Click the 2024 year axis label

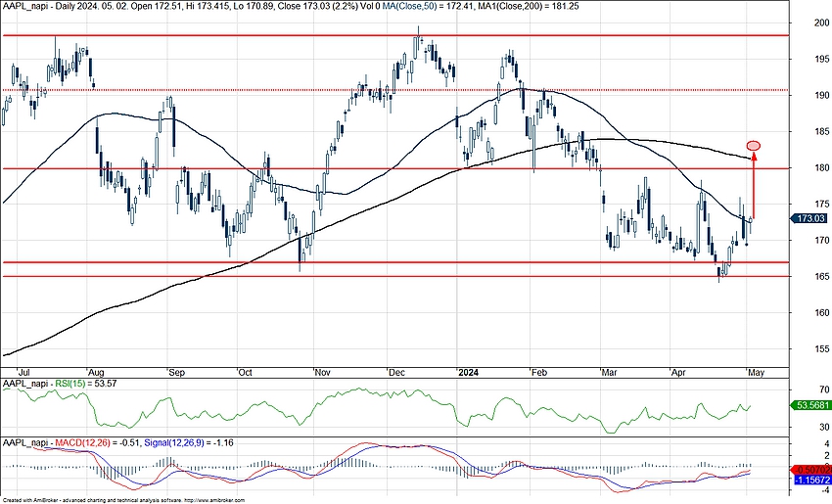click(x=469, y=373)
